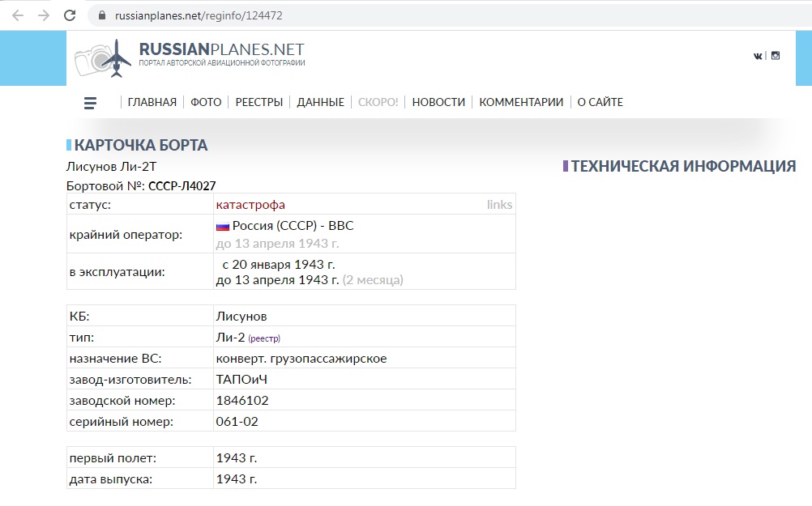Click the RussianPlanes.net logo
The width and height of the screenshot is (812, 506).
[x=190, y=58]
